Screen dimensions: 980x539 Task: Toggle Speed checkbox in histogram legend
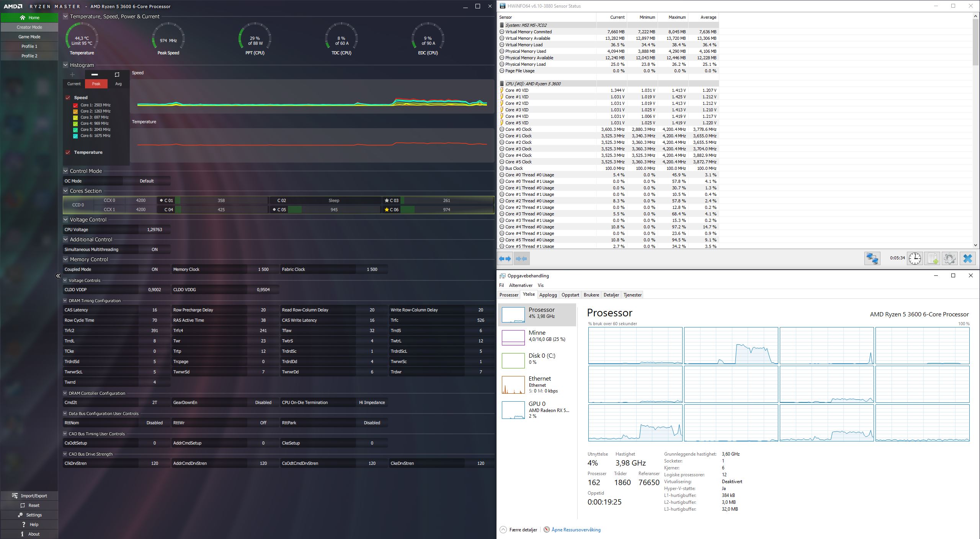click(68, 98)
